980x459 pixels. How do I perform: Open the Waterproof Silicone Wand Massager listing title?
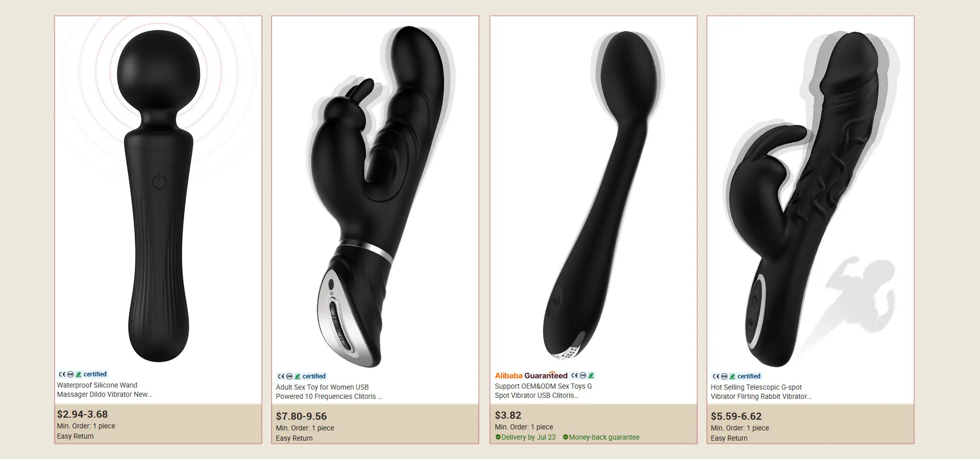pyautogui.click(x=105, y=390)
